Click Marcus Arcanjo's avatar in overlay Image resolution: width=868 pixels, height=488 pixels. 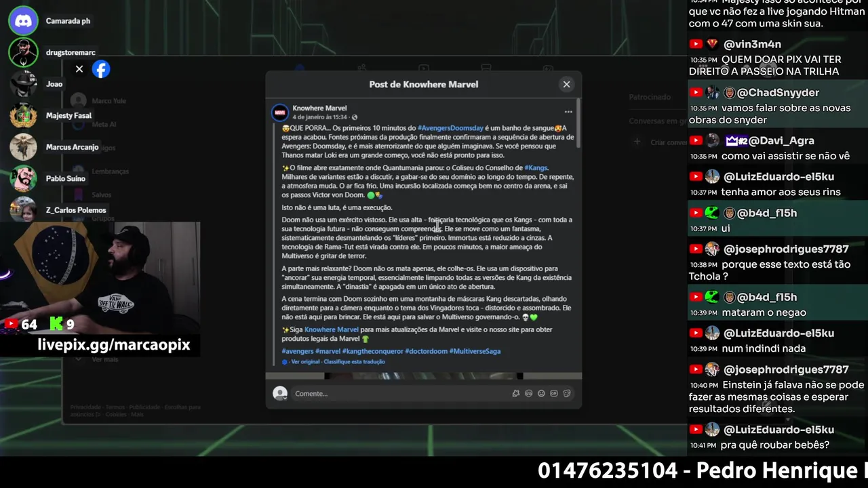(23, 147)
